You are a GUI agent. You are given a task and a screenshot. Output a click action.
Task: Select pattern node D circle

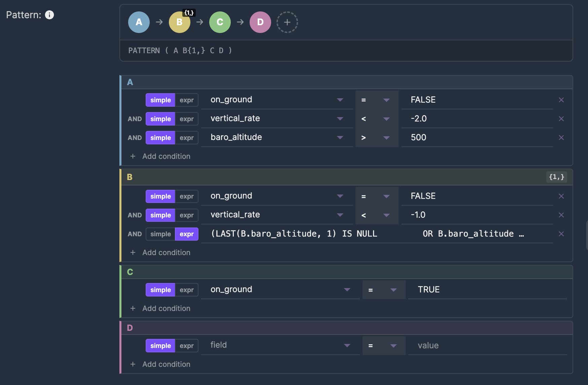point(260,22)
